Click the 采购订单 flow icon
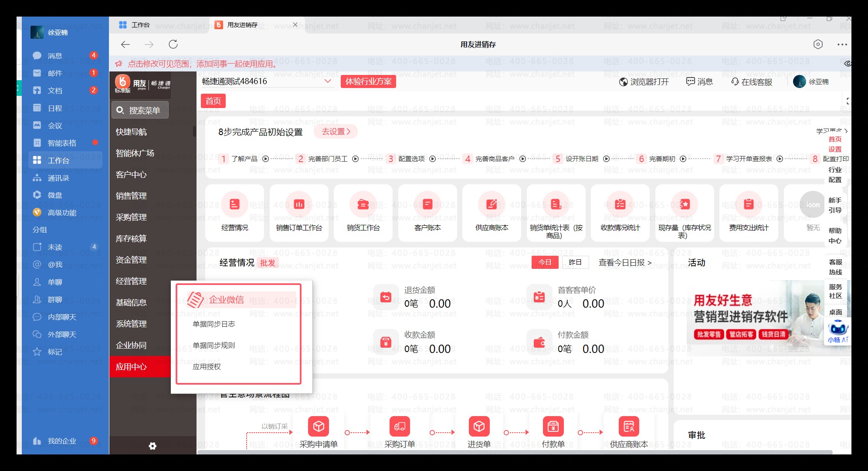 pos(400,426)
